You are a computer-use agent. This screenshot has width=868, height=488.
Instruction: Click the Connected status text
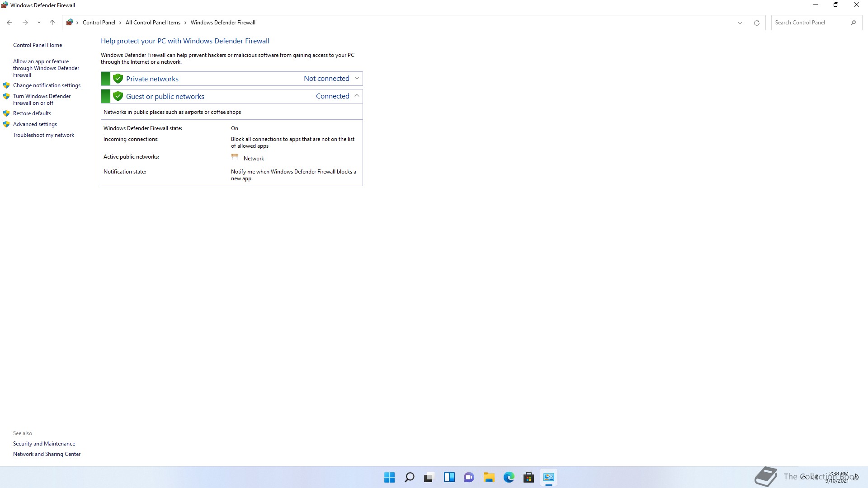tap(333, 96)
